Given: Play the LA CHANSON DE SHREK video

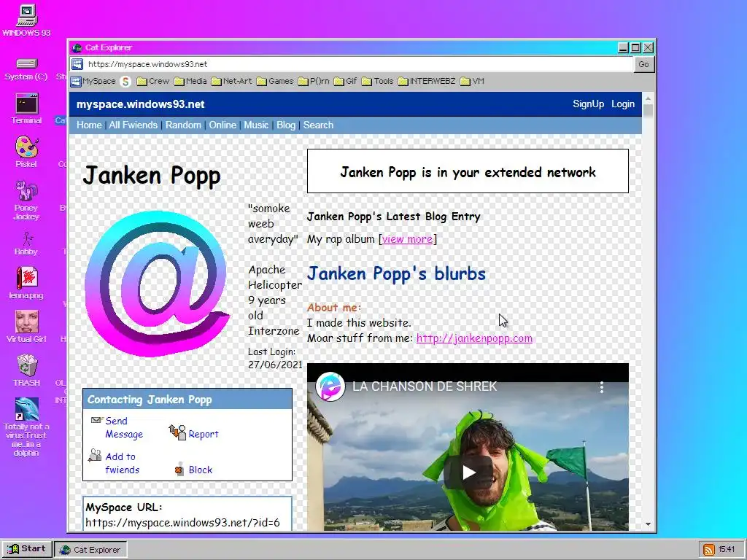Looking at the screenshot, I should tap(468, 472).
